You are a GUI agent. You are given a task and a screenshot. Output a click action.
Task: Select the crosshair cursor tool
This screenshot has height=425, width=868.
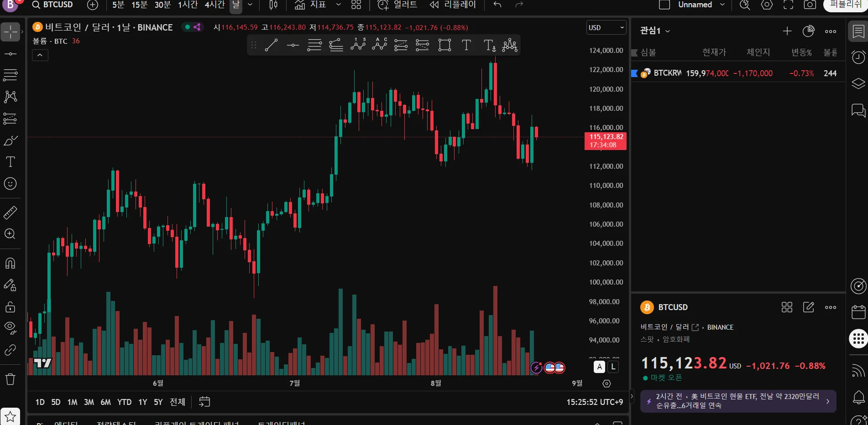click(10, 32)
